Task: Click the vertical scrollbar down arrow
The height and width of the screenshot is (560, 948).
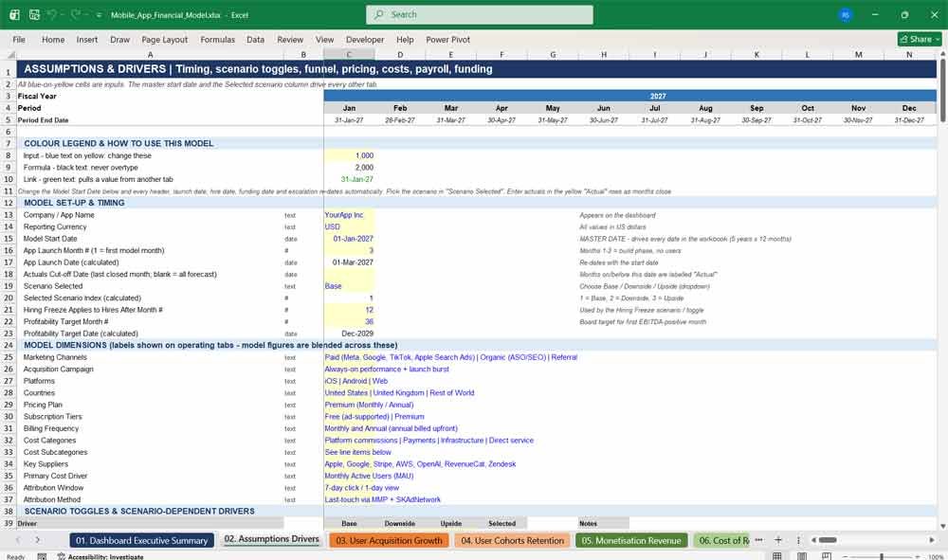Action: [x=942, y=526]
